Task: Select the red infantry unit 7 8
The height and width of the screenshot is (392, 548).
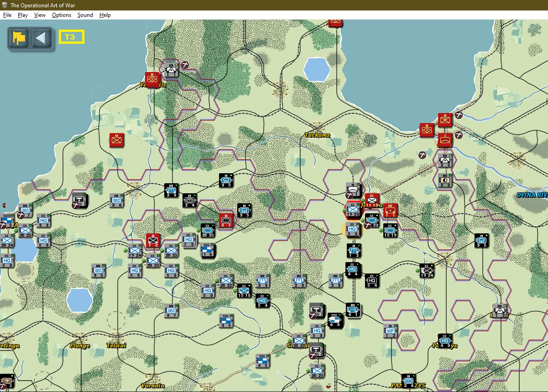Action: click(153, 241)
